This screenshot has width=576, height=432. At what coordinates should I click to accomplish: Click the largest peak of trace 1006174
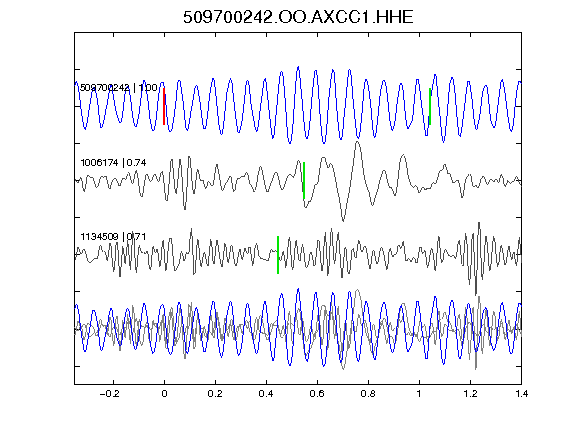pos(357,143)
